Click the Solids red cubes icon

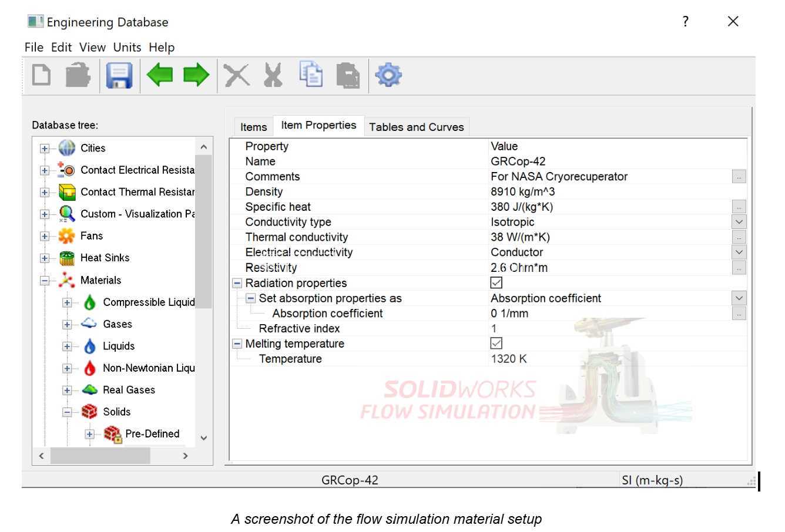[89, 412]
